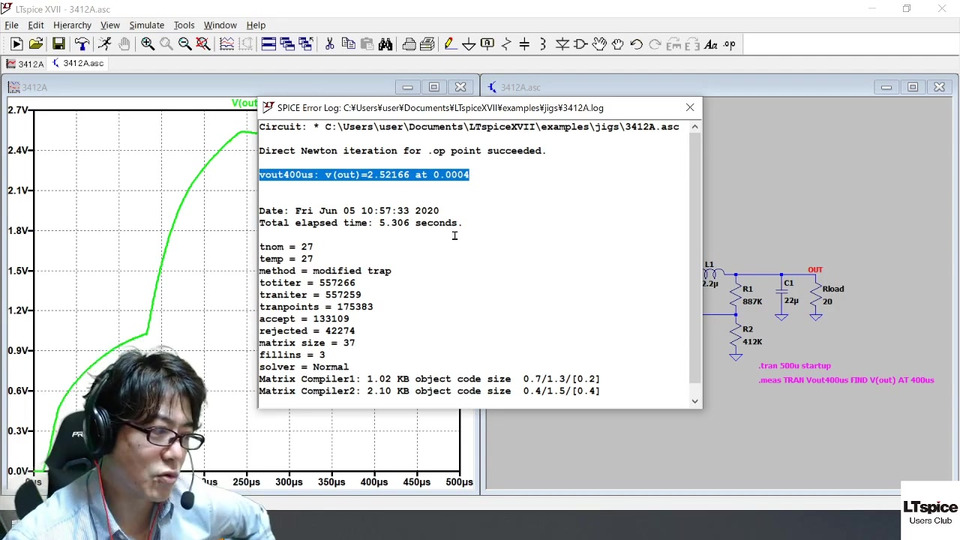Click the Autorange plot icon
Viewport: 960px width, 540px height.
[x=227, y=44]
